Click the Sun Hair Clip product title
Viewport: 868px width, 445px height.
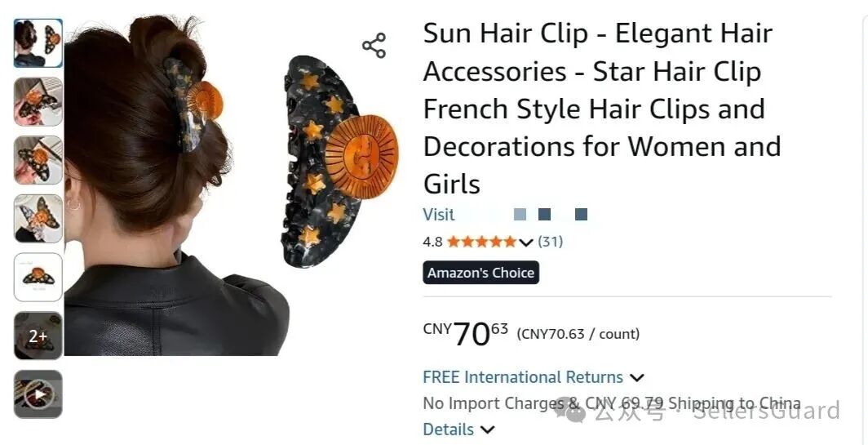(x=602, y=109)
